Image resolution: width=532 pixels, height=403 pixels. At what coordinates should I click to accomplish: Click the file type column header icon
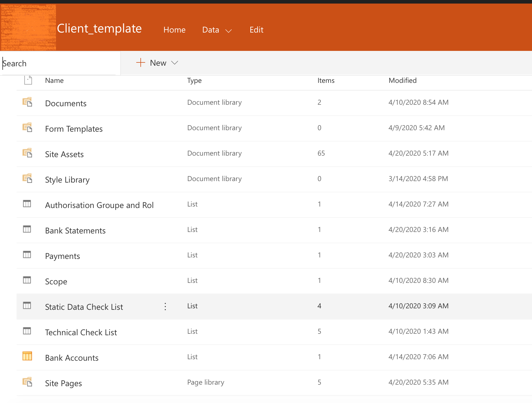click(x=28, y=80)
